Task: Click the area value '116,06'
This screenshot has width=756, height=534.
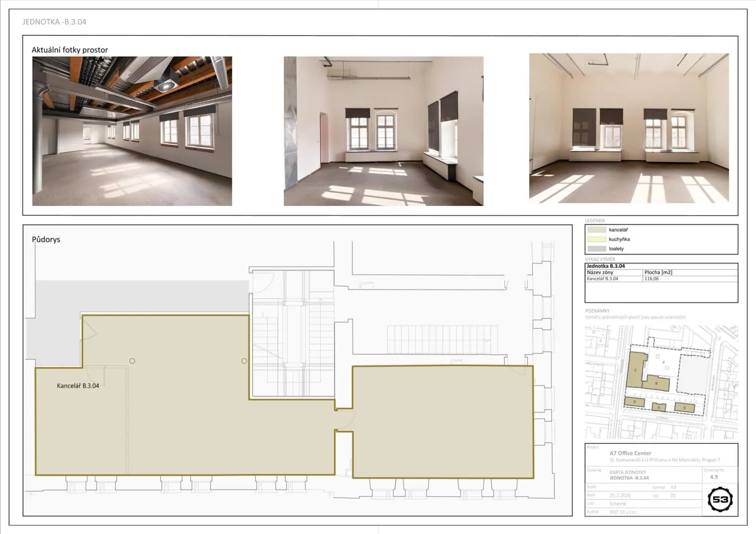Action: 652,279
